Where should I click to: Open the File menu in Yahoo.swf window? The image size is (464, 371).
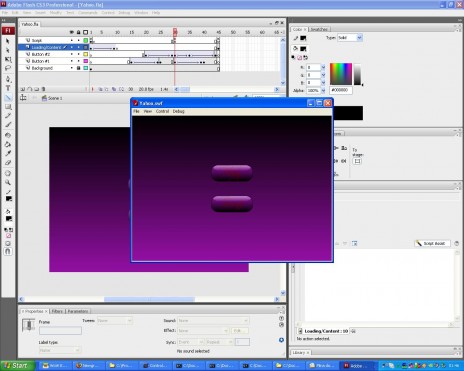pos(136,111)
